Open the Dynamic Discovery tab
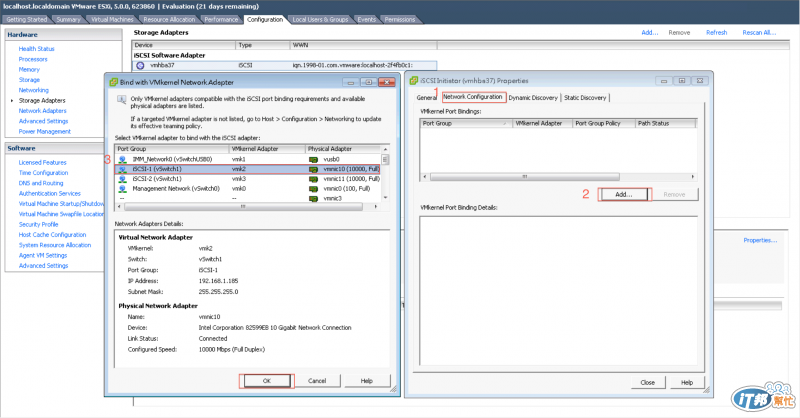 (x=533, y=97)
